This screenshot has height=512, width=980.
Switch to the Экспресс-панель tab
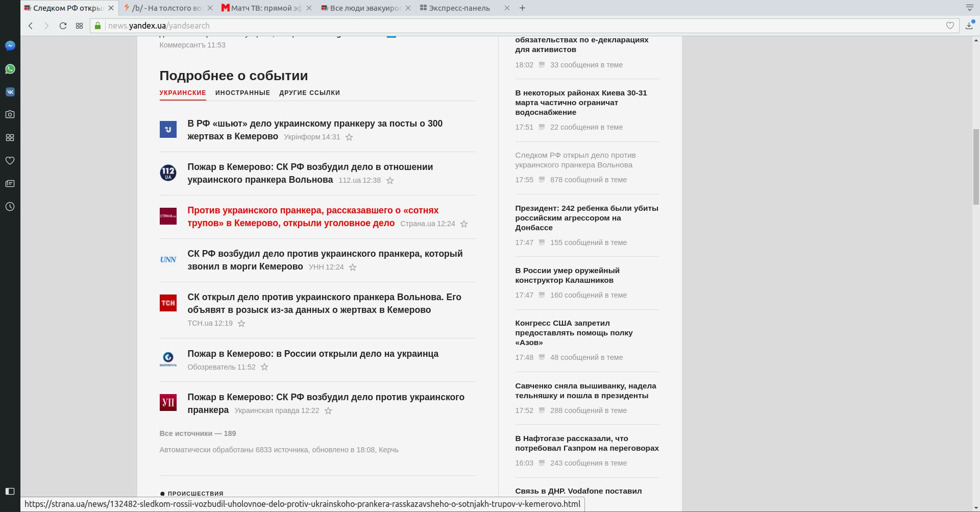[459, 8]
